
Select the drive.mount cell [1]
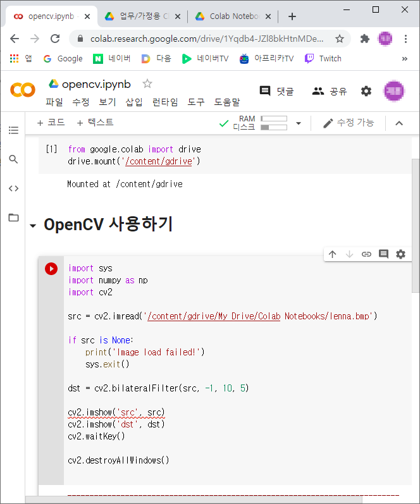[225, 156]
